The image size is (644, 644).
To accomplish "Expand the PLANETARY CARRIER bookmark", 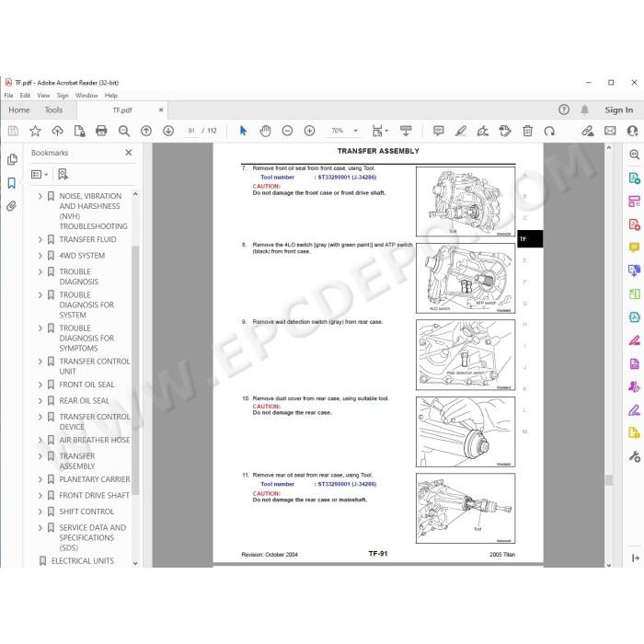I will click(x=40, y=479).
